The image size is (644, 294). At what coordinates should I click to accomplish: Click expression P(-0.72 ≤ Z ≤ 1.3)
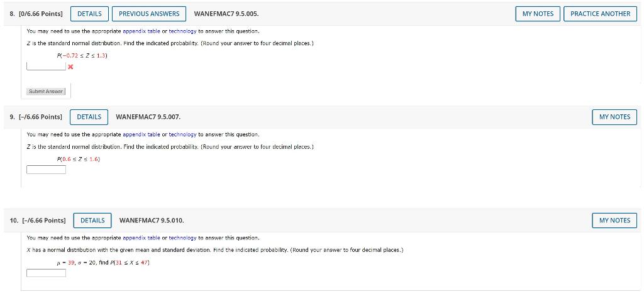(82, 55)
